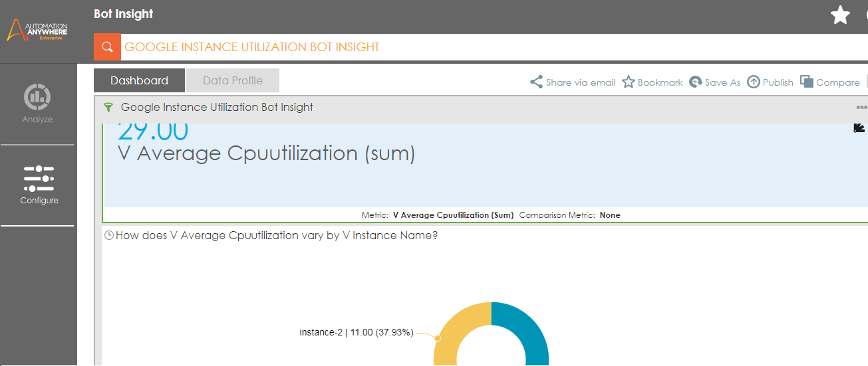Click the V Average Cpuutilization metric value
This screenshot has height=366, width=868.
pos(152,132)
